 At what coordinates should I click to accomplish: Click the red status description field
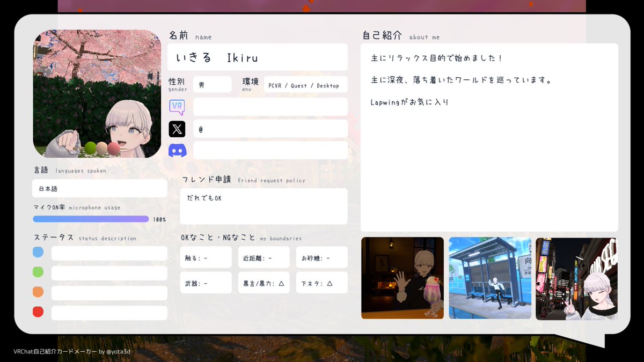pos(109,313)
